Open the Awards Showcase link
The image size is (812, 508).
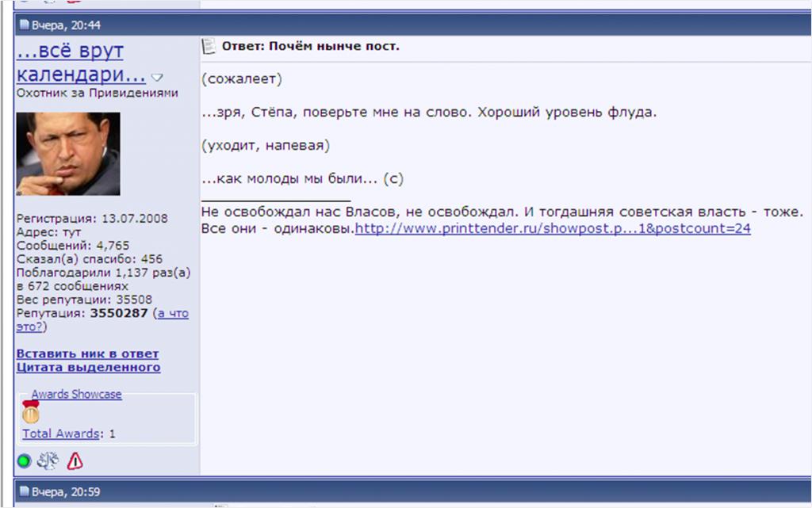click(x=76, y=394)
